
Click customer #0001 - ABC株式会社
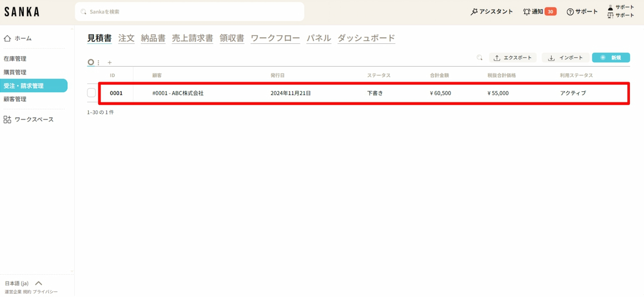pos(178,93)
